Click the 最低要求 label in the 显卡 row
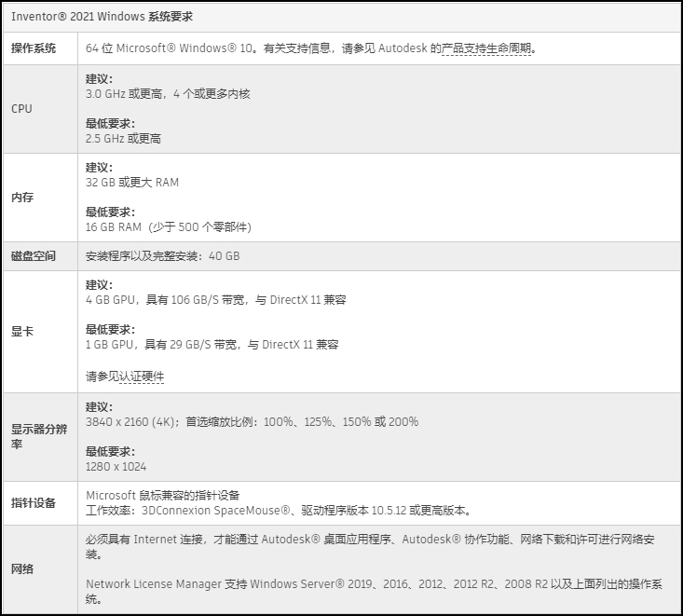The width and height of the screenshot is (683, 616). point(110,330)
